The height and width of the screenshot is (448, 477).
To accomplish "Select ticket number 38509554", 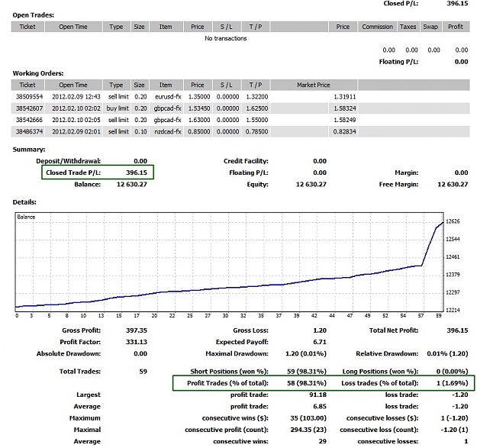I will pos(29,97).
